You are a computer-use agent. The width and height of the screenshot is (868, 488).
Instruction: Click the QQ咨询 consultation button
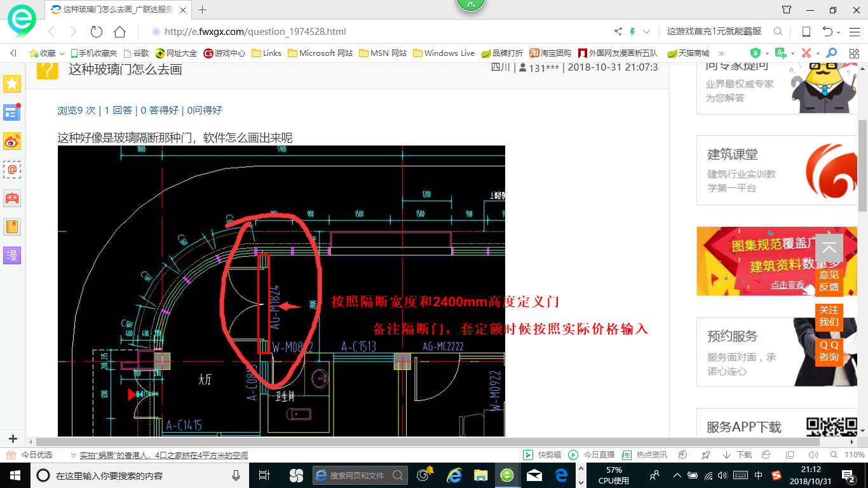(829, 351)
